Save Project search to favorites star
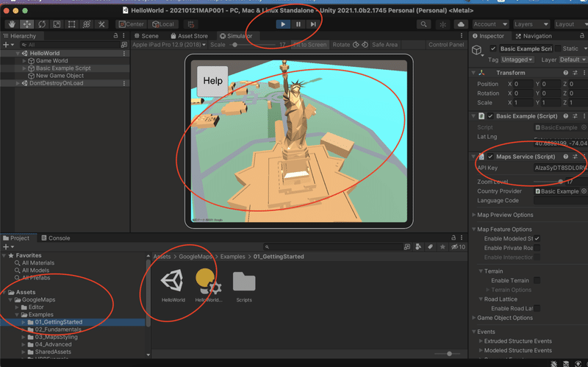Screen dimensions: 588x367 tap(442, 246)
